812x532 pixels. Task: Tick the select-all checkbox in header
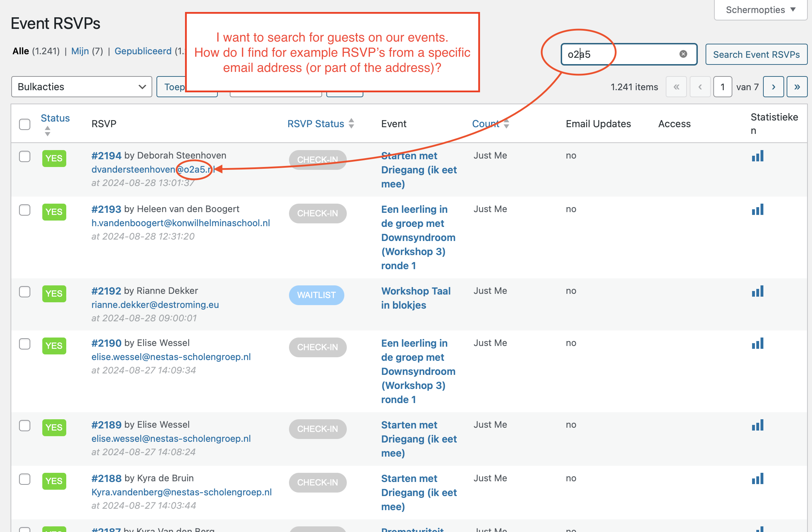(25, 124)
